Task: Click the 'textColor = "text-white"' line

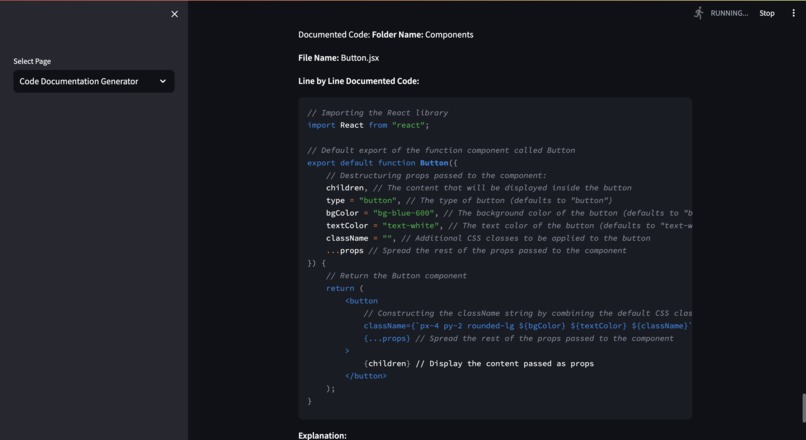Action: 509,225
